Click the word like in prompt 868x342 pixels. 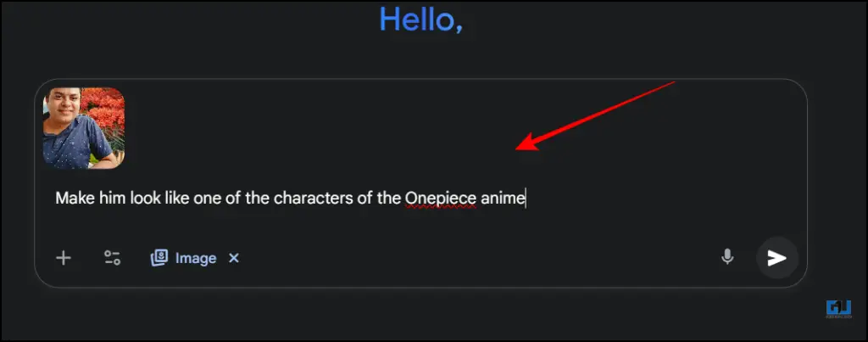pyautogui.click(x=176, y=198)
